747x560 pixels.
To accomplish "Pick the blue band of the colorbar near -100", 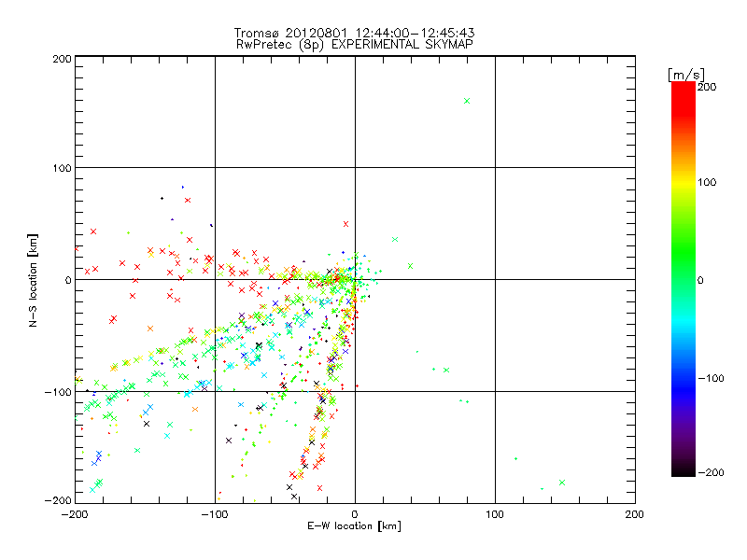I will (x=684, y=378).
